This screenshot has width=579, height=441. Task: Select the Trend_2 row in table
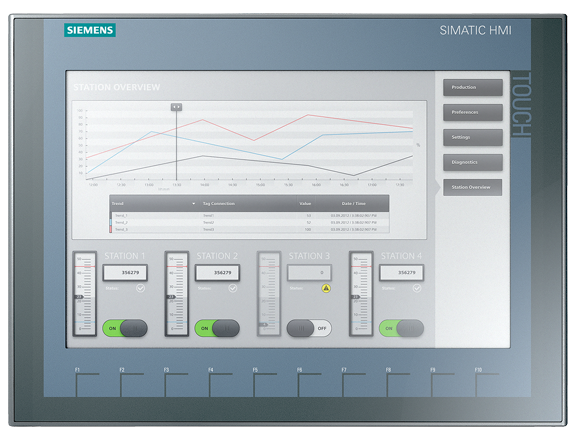pos(249,223)
